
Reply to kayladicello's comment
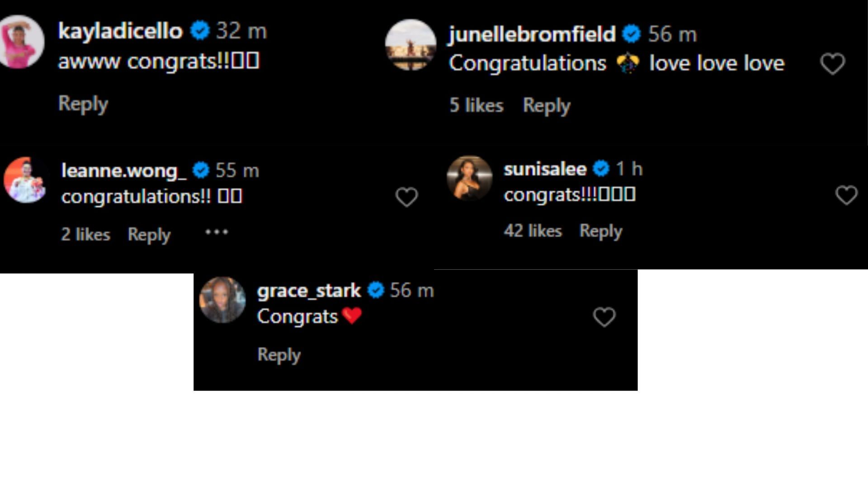coord(83,103)
